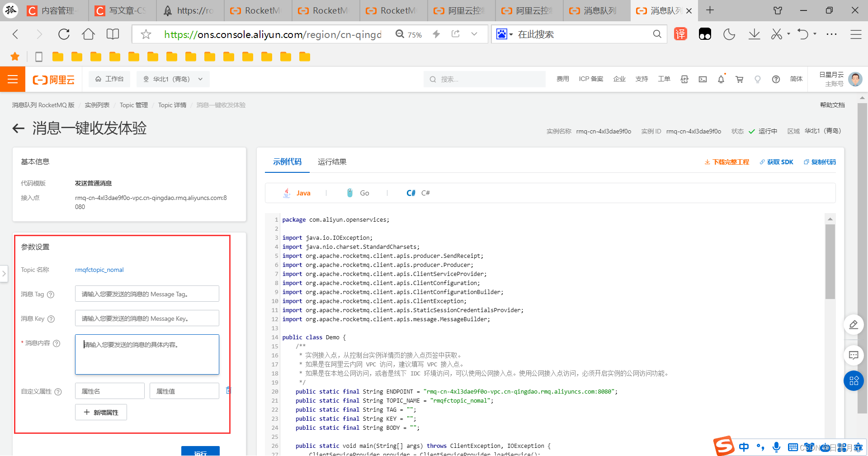Open the 工作台 workbench button
Viewport: 868px width, 456px height.
pos(109,79)
